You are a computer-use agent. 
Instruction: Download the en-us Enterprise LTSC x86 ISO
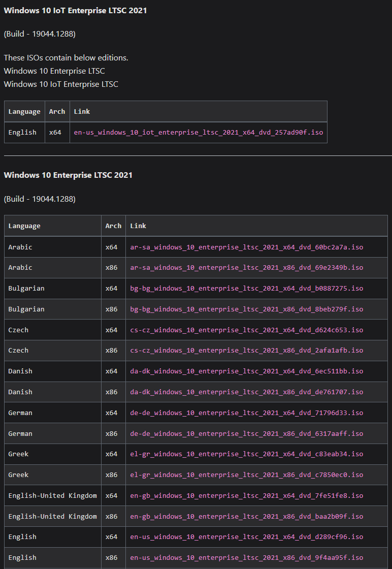click(x=246, y=558)
